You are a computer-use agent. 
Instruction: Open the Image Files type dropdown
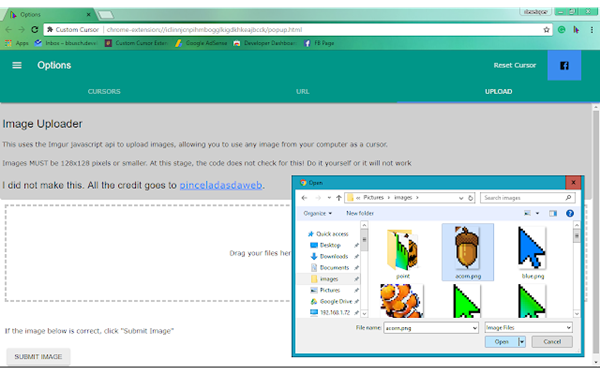click(x=528, y=328)
